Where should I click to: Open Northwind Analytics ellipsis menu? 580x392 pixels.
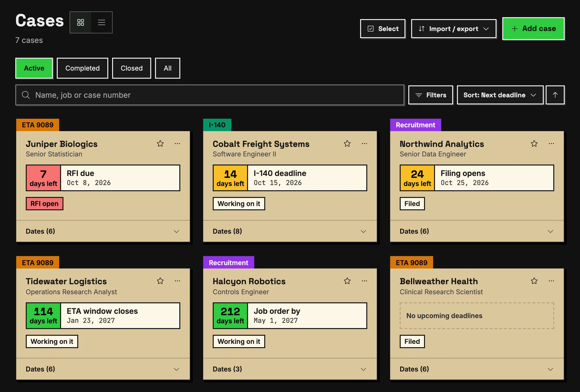(551, 144)
